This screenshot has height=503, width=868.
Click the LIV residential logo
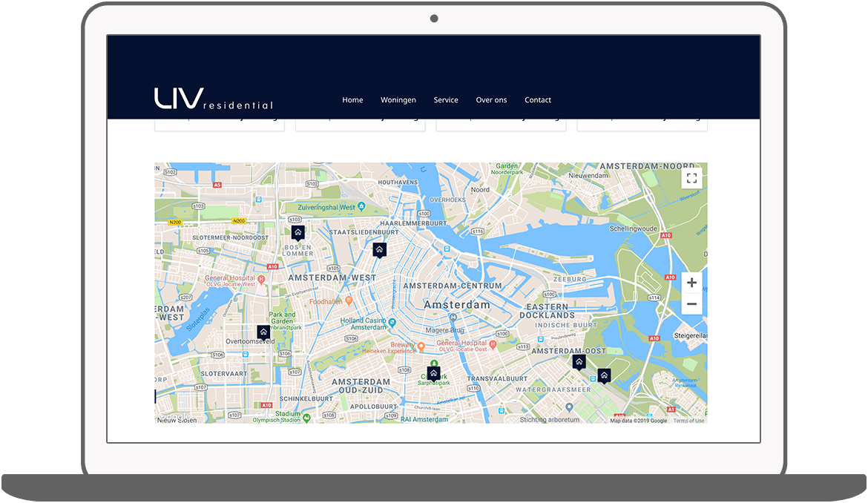(x=214, y=99)
